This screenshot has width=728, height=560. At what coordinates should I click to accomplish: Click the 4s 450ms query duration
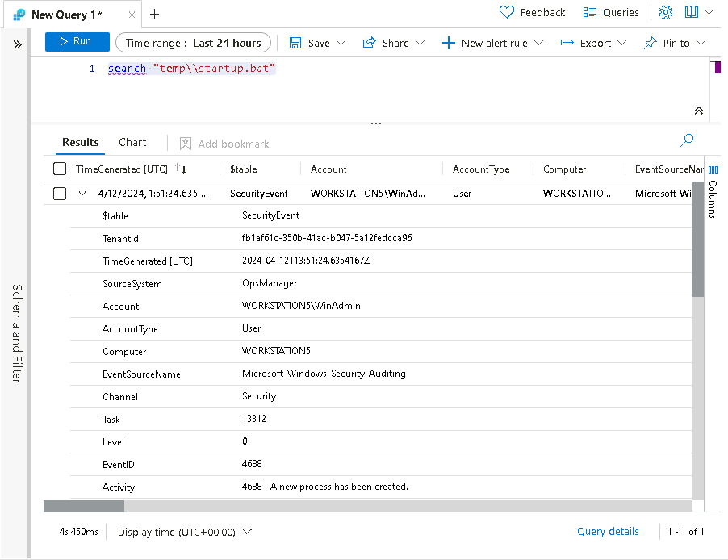[x=78, y=531]
